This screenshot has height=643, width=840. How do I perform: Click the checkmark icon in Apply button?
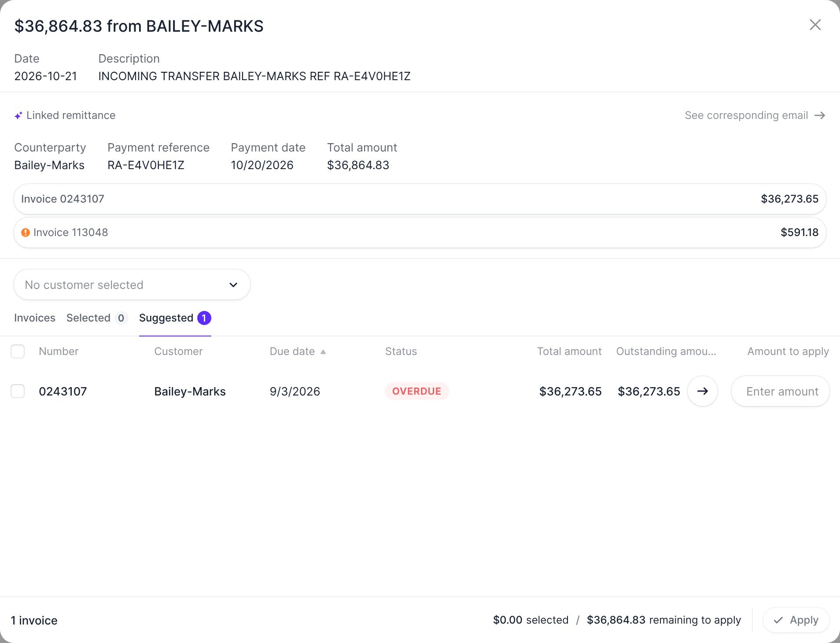(778, 620)
